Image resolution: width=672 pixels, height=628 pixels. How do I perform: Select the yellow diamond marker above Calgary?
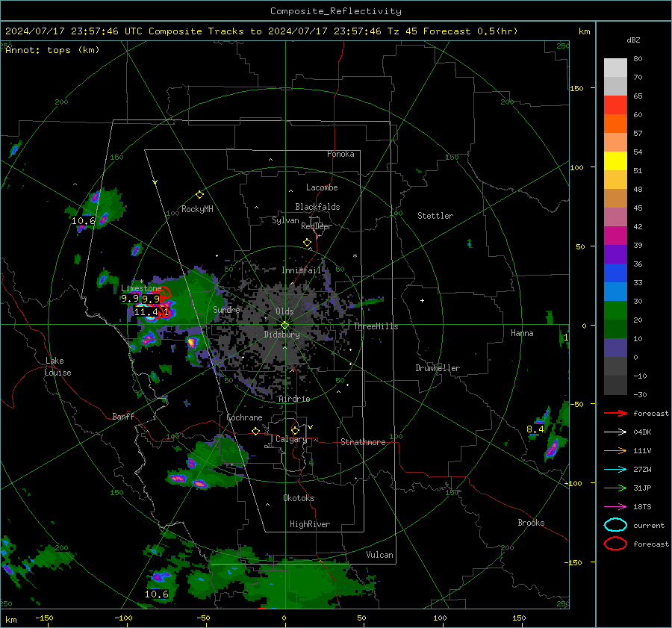pyautogui.click(x=295, y=430)
